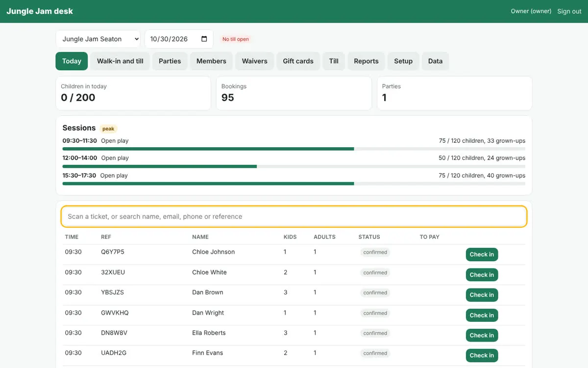
Task: Click the Owner (owner) user label
Action: tap(531, 11)
